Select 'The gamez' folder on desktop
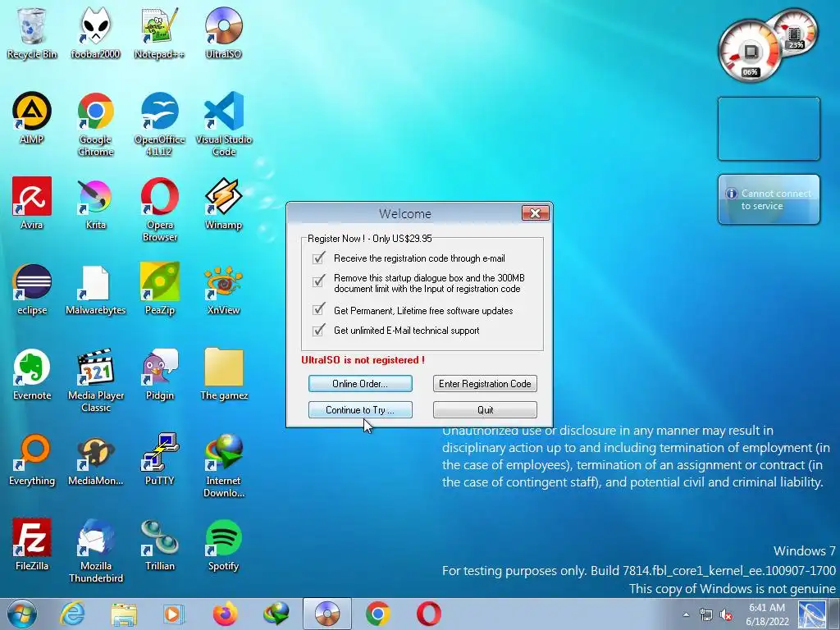 point(223,374)
